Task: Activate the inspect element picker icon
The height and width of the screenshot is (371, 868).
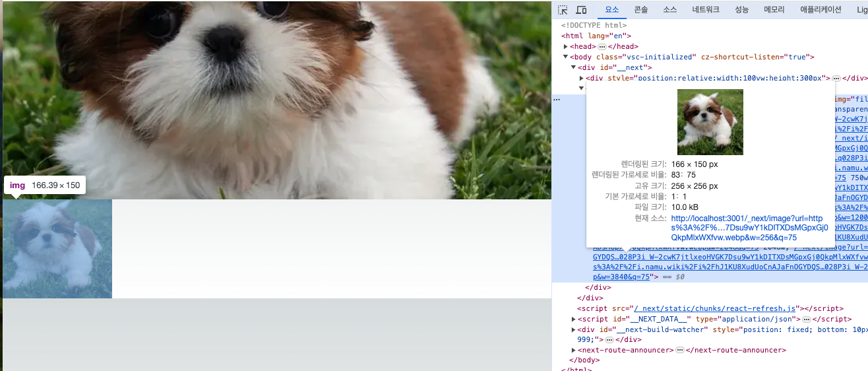Action: pyautogui.click(x=563, y=10)
